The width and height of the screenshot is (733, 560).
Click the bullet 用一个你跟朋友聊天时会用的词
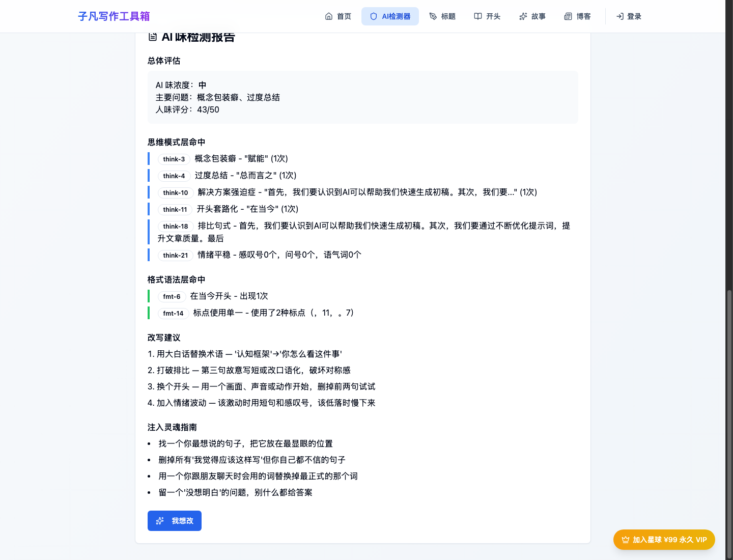pos(258,476)
